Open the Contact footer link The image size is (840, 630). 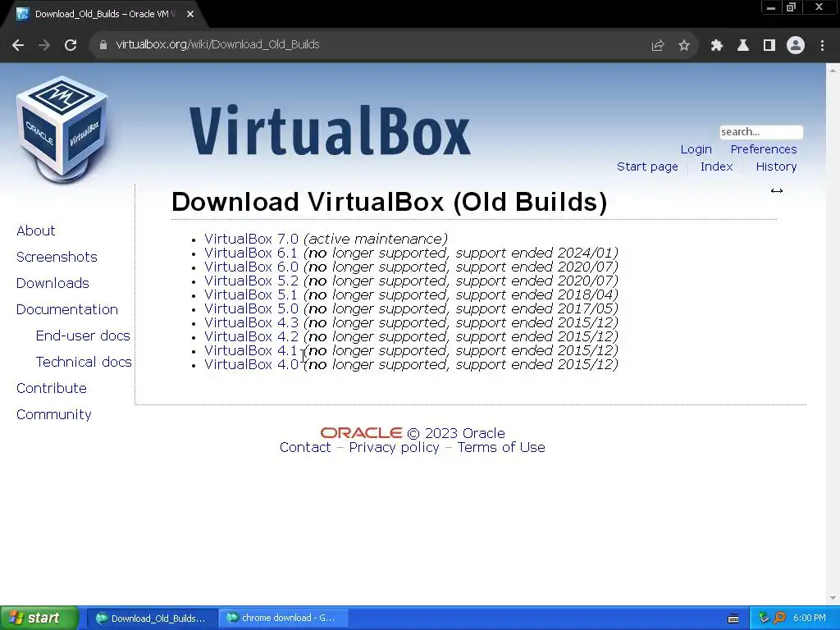click(305, 447)
